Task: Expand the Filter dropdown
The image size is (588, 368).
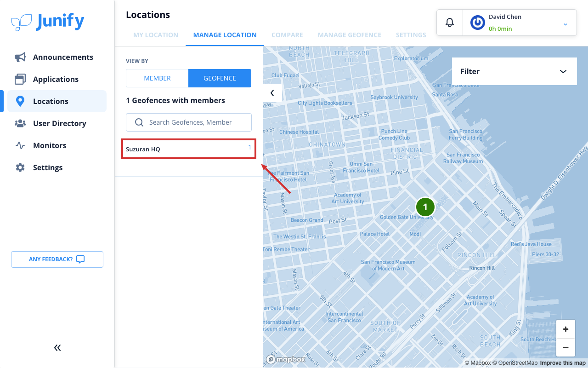Action: pos(514,71)
